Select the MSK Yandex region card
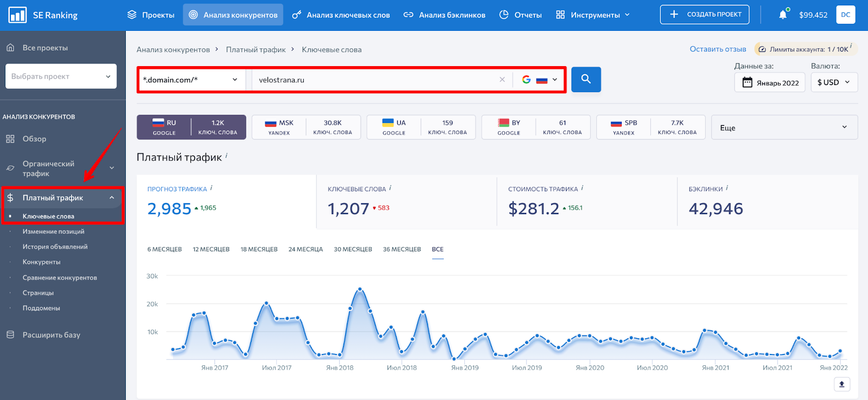Screen dimensions: 868x400 pyautogui.click(x=307, y=127)
